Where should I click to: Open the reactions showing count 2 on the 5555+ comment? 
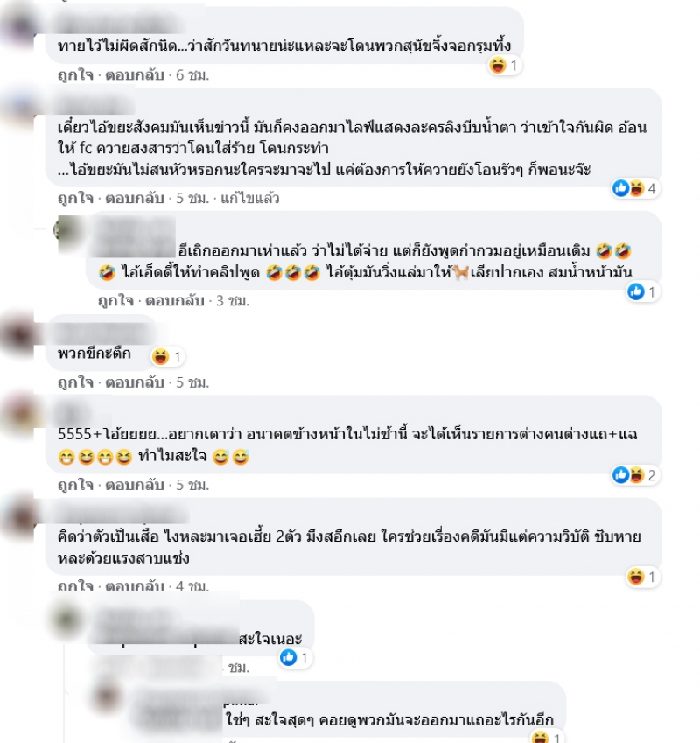635,475
